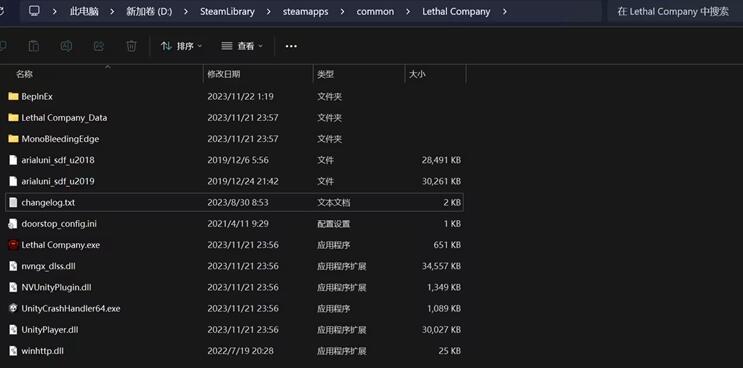Navigate to SteamLibrary breadcrumb
The width and height of the screenshot is (743, 368).
[227, 11]
